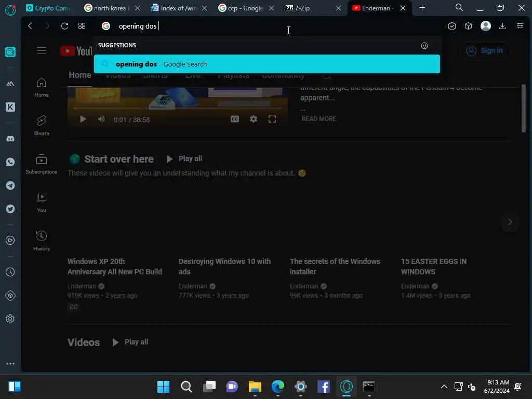
Task: Open the Speed Dial start page grid
Action: (82, 26)
